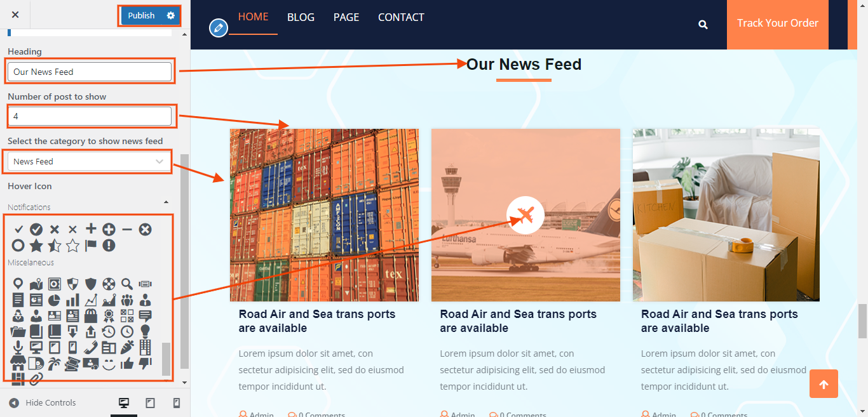Click the pencil edit shortcut icon

tap(219, 28)
